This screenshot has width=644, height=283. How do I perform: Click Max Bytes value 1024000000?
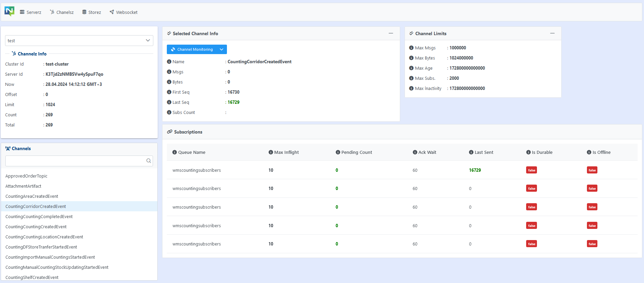tap(461, 58)
